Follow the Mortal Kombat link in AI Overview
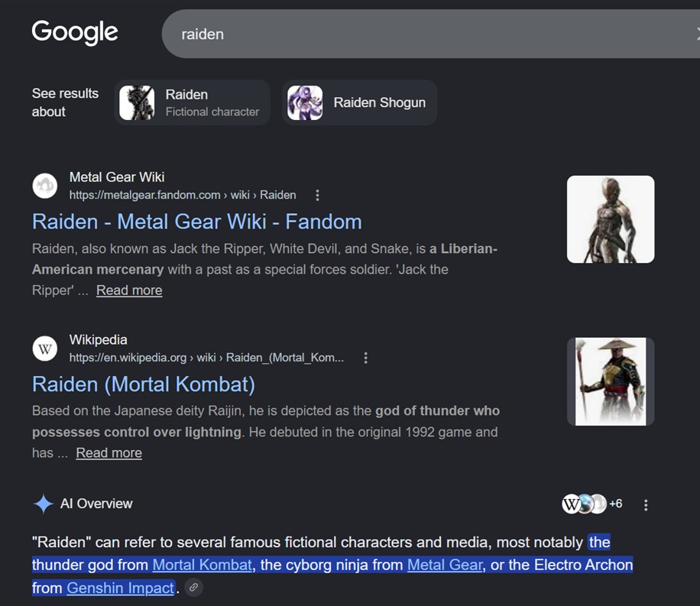700x606 pixels. coord(203,565)
